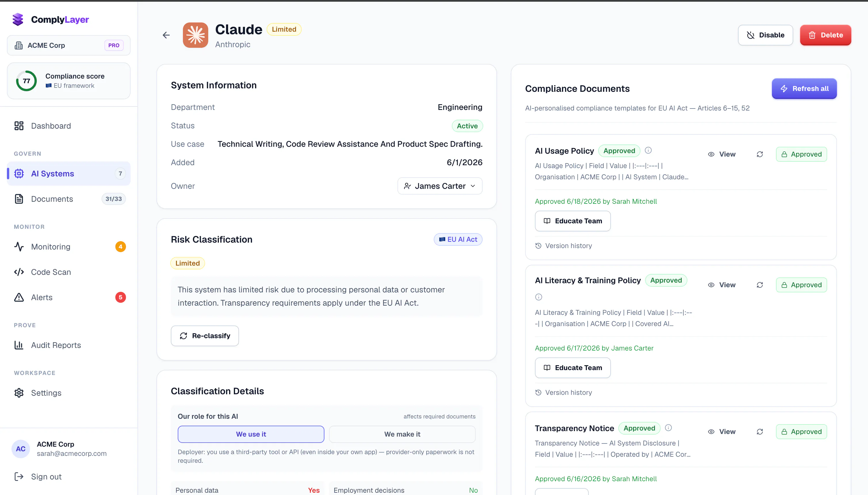View the AI Literacy & Training Policy
Viewport: 868px width, 495px height.
tap(722, 285)
